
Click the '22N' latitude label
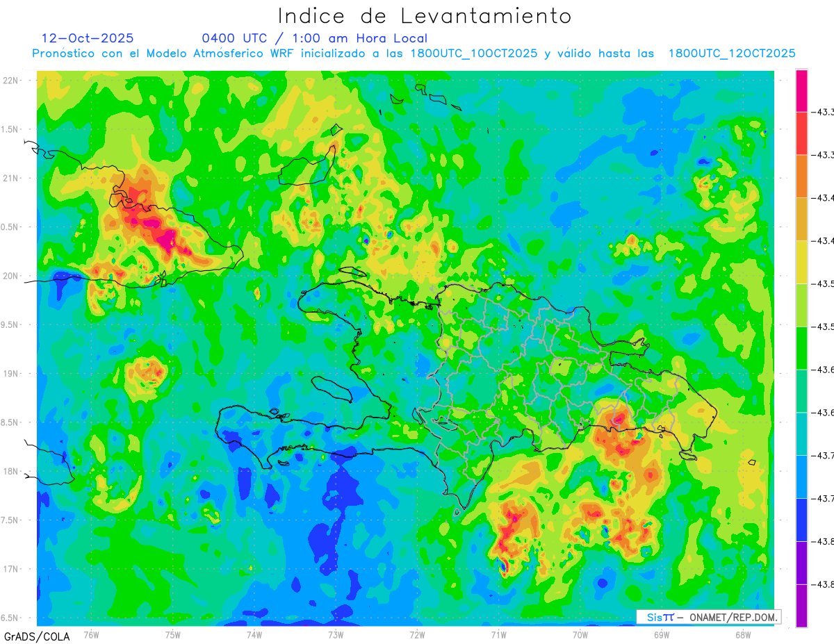click(12, 81)
